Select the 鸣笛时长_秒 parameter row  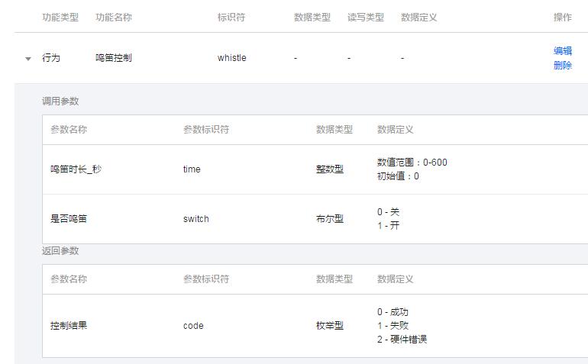tap(76, 169)
